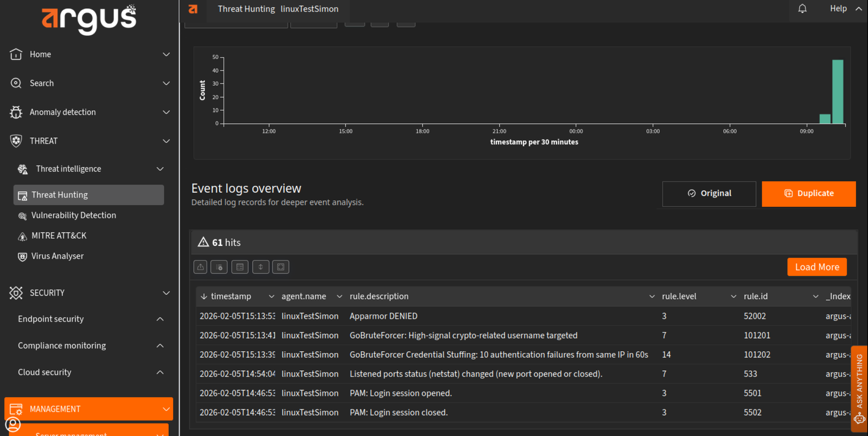Enter fullscreen mode for the event table

280,267
